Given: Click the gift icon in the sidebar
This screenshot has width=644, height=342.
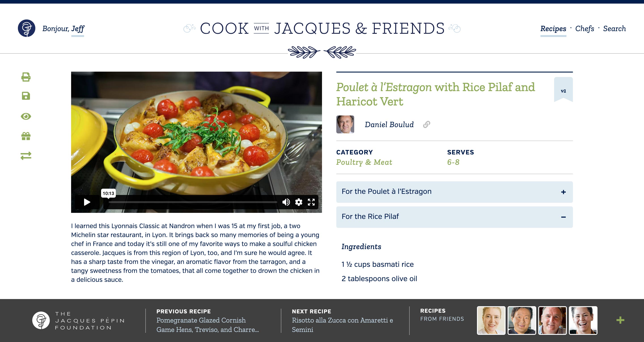Looking at the screenshot, I should [x=26, y=136].
